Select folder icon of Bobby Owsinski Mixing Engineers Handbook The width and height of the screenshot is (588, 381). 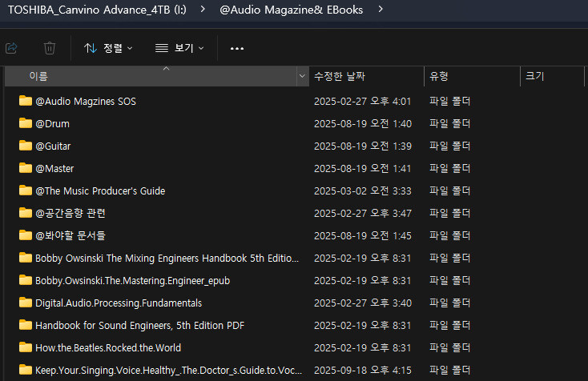(x=26, y=258)
